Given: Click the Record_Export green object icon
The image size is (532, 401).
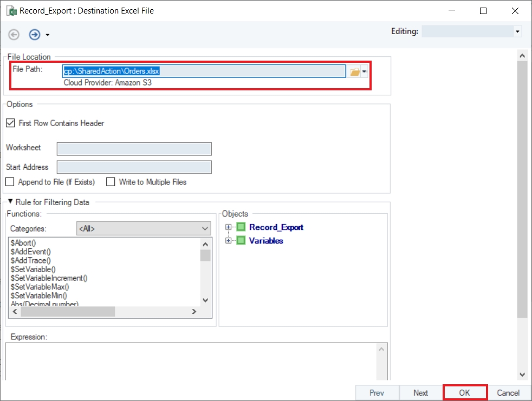Looking at the screenshot, I should [241, 227].
